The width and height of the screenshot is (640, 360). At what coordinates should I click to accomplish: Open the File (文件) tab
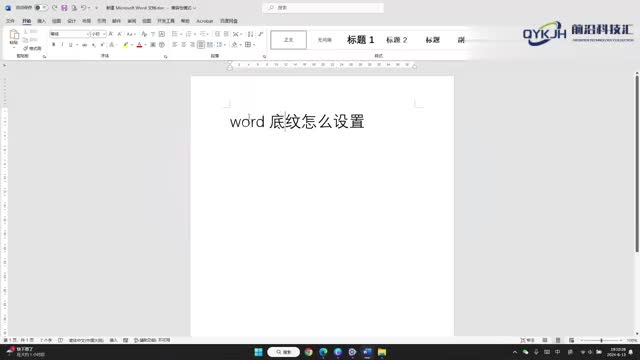[x=10, y=21]
